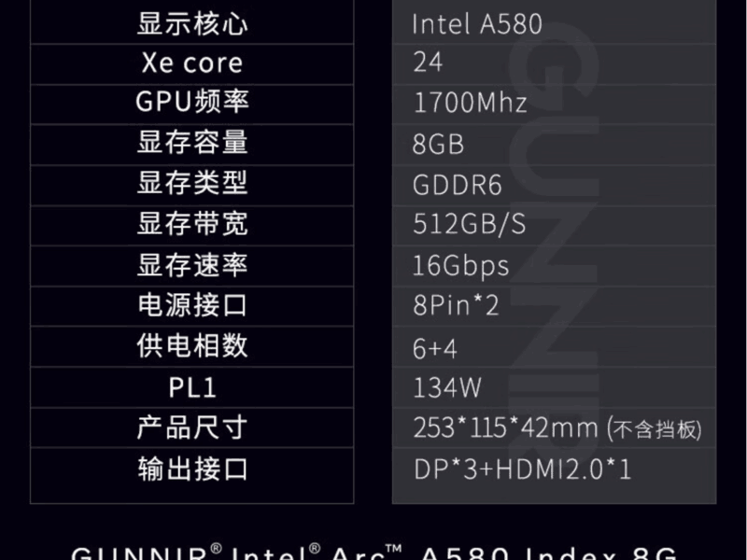Select the 6+4 power phase value
Screen dimensions: 747x560
click(x=435, y=348)
